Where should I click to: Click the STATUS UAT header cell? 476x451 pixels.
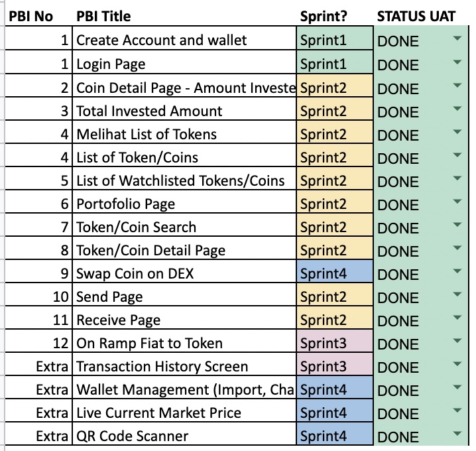(416, 16)
